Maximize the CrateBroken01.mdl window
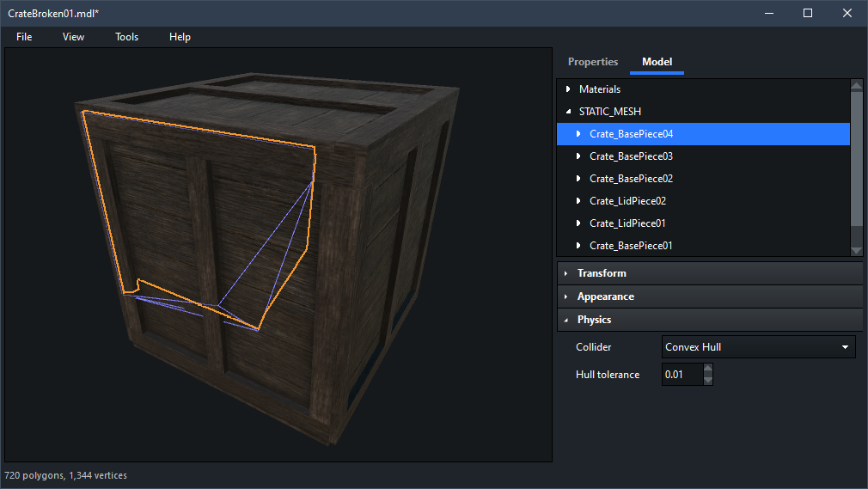Image resolution: width=868 pixels, height=489 pixels. coord(808,13)
